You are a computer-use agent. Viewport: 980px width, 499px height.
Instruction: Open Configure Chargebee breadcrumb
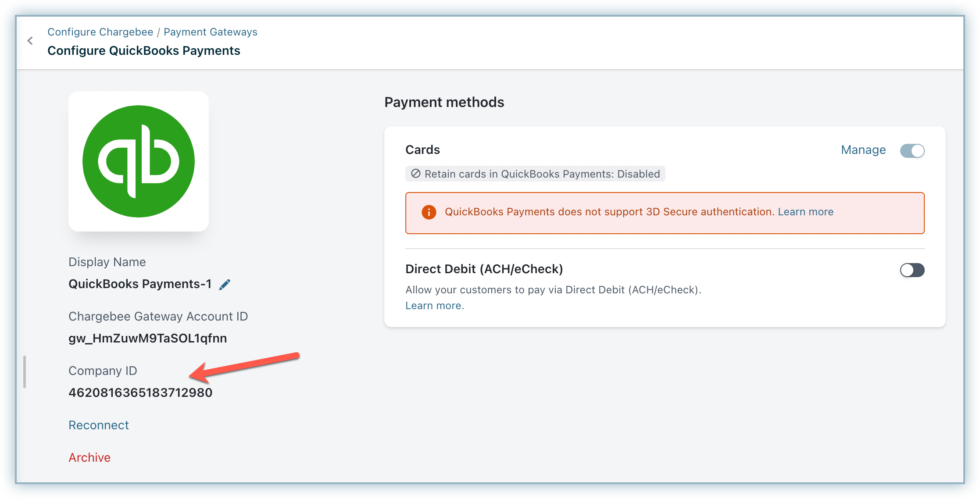100,32
